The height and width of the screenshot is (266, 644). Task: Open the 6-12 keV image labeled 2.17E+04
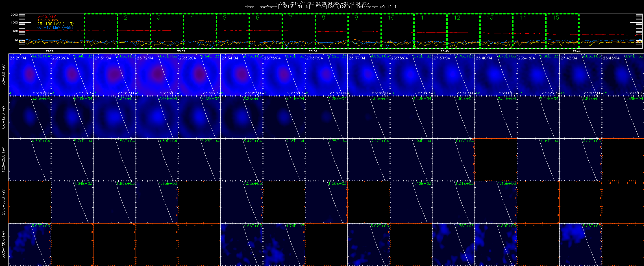(x=538, y=117)
